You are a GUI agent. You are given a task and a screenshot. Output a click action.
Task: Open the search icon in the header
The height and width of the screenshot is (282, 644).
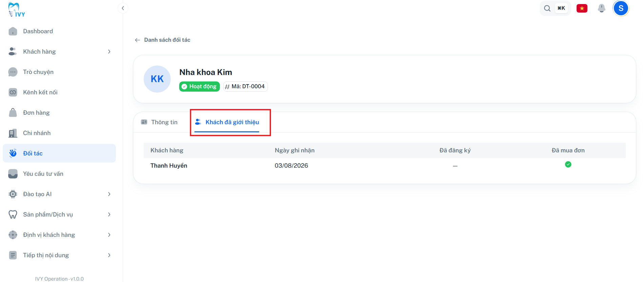click(547, 8)
